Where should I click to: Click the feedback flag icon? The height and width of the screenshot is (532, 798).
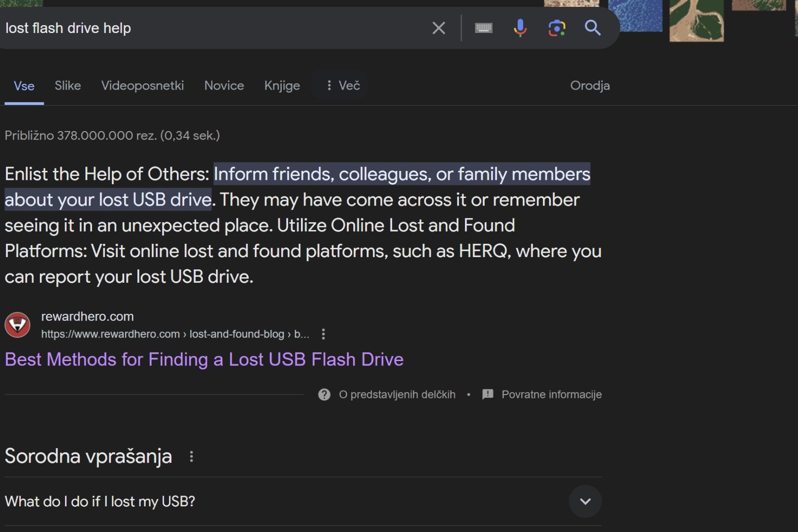pyautogui.click(x=488, y=395)
